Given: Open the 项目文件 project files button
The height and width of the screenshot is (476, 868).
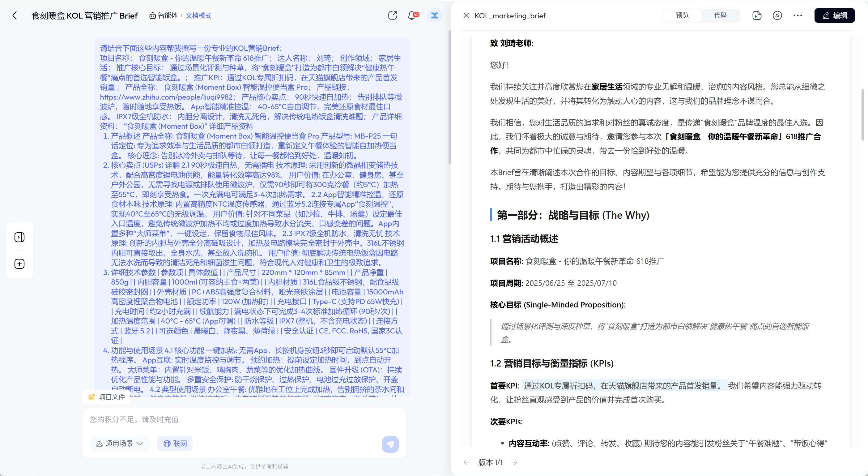Looking at the screenshot, I should click(107, 397).
